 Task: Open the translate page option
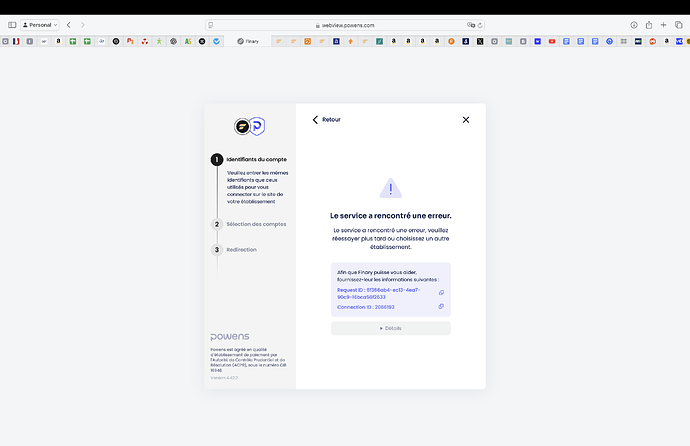(470, 25)
